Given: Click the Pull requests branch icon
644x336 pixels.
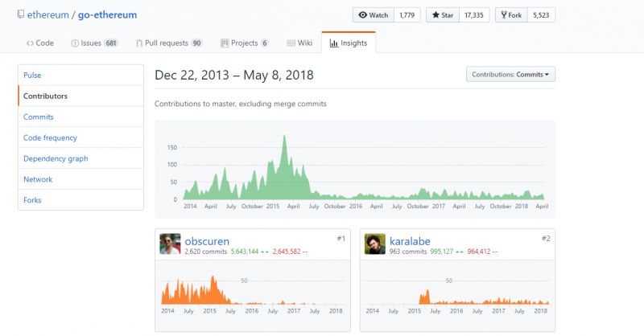Looking at the screenshot, I should point(139,43).
